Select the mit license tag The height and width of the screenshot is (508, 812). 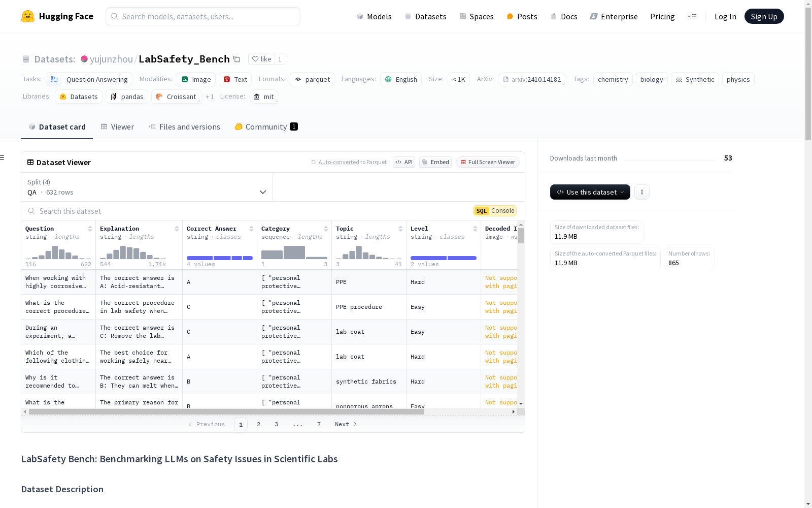click(264, 97)
